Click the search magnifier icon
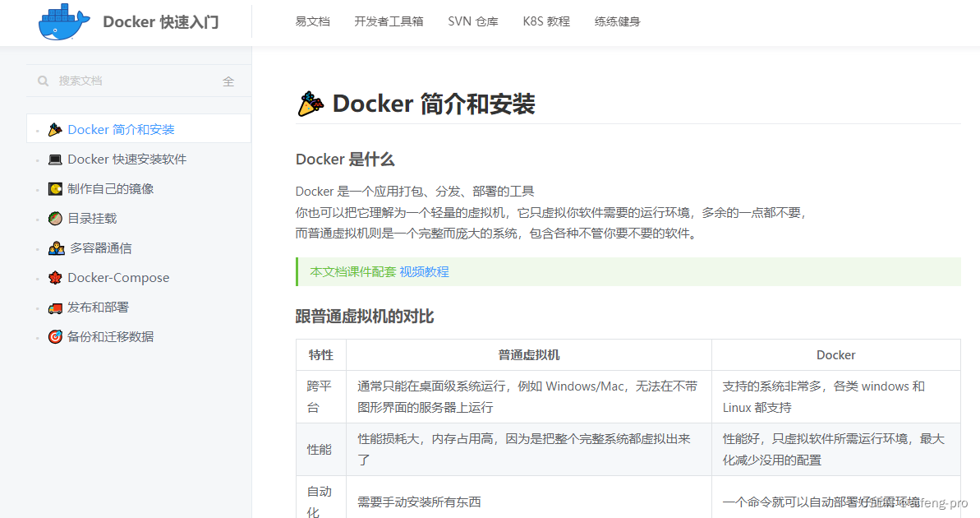The image size is (980, 518). [x=43, y=81]
